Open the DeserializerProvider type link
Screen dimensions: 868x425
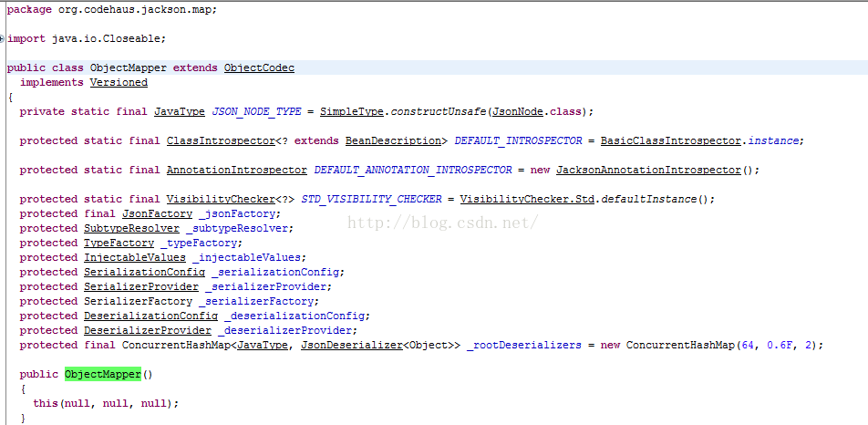pos(148,330)
